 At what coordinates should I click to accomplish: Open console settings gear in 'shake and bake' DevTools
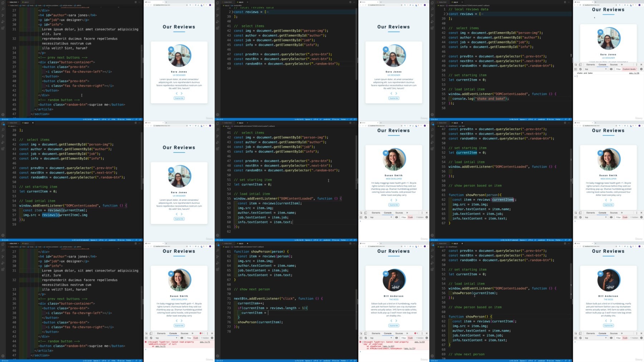(641, 69)
